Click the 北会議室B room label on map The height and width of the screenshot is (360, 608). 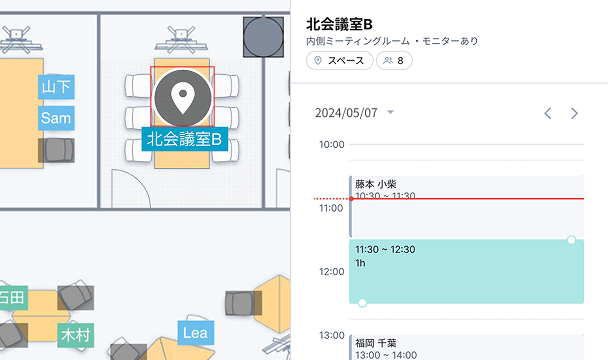pos(185,139)
